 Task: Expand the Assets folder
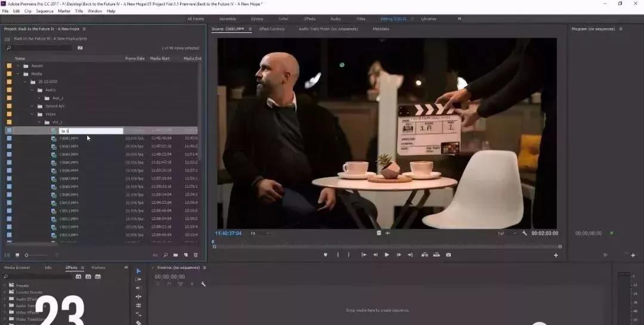pos(18,66)
